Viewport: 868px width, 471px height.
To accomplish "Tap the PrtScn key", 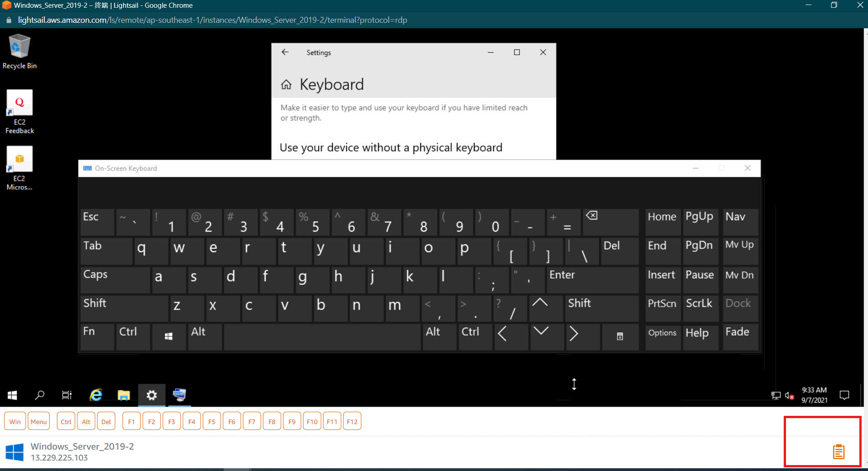I will pos(663,309).
